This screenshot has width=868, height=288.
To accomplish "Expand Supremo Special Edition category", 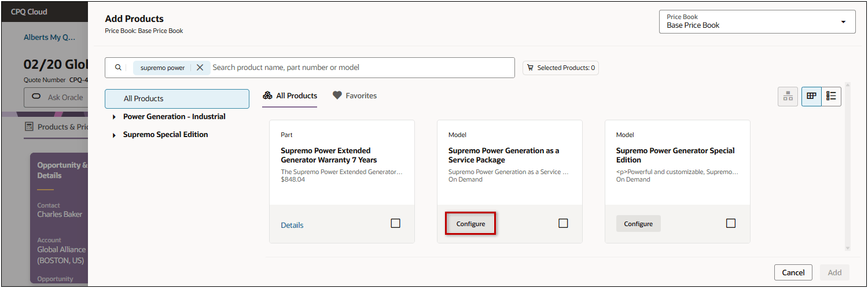I will coord(115,135).
